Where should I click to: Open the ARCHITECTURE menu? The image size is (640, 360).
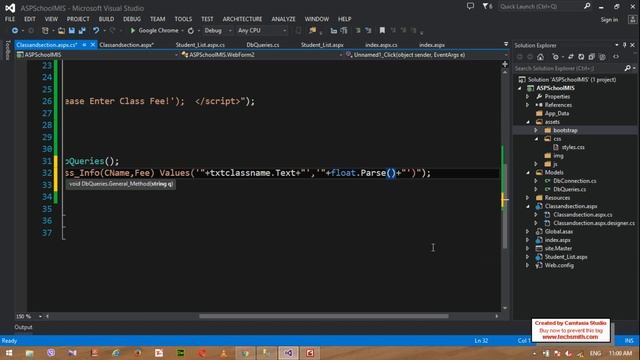pyautogui.click(x=242, y=19)
